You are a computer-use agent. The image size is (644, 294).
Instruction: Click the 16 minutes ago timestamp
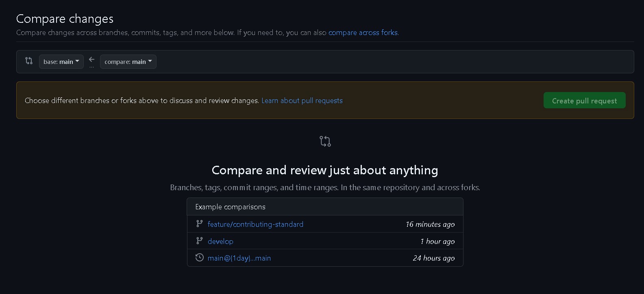point(430,224)
